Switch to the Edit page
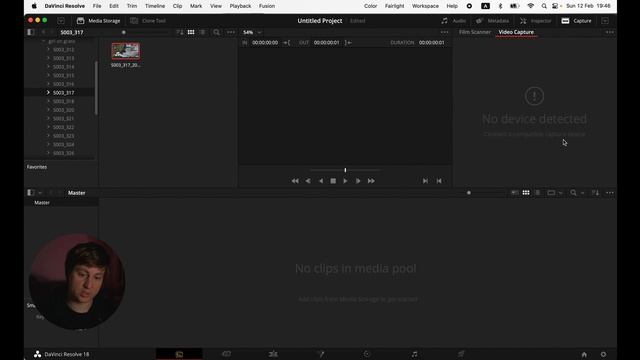 click(273, 354)
